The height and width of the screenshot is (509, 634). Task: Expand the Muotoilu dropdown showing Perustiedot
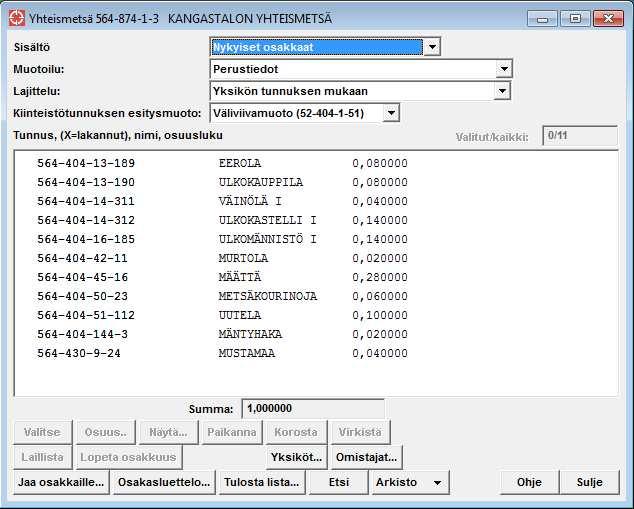tap(504, 69)
